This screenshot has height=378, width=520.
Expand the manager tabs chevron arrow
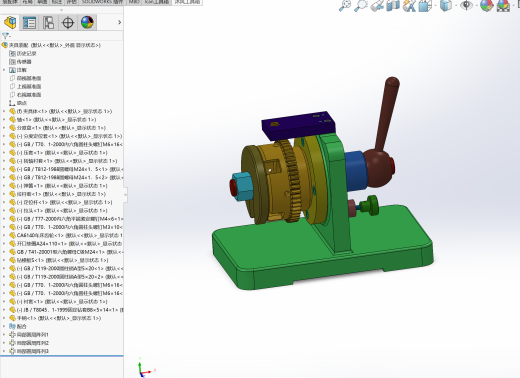(119, 22)
